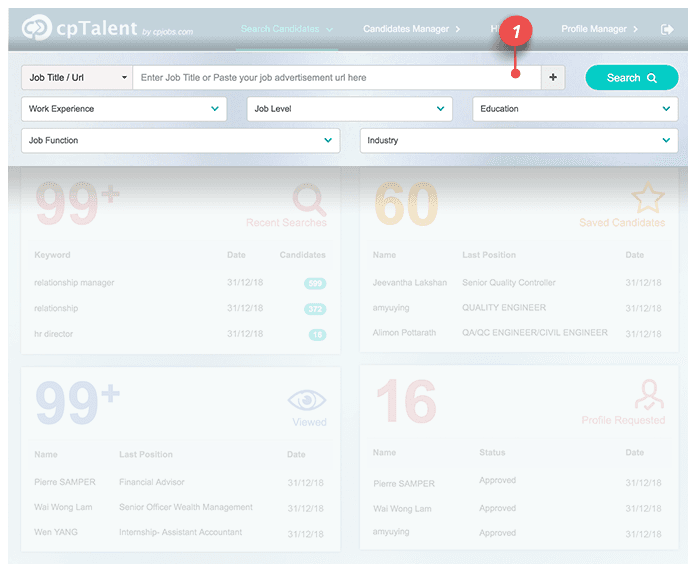Viewport: 696px width, 572px height.
Task: Open viewed candidate Pierre SAMPER, Financial Advisor
Action: [65, 482]
